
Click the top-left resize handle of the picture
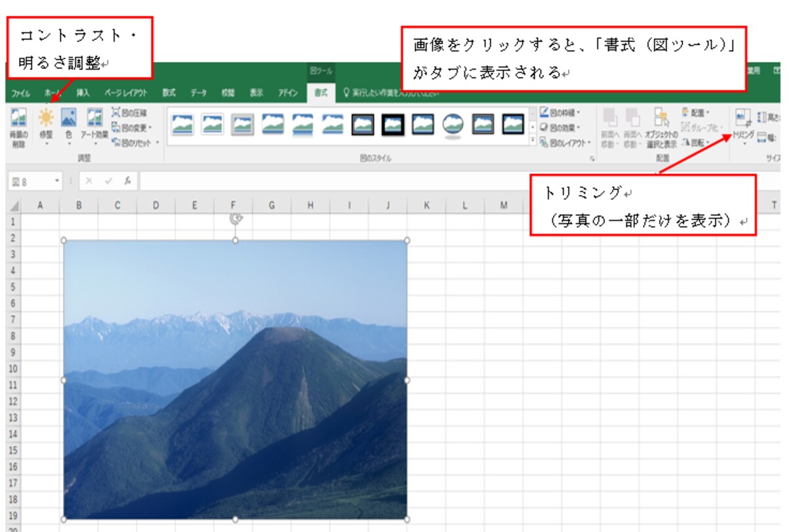(x=64, y=240)
